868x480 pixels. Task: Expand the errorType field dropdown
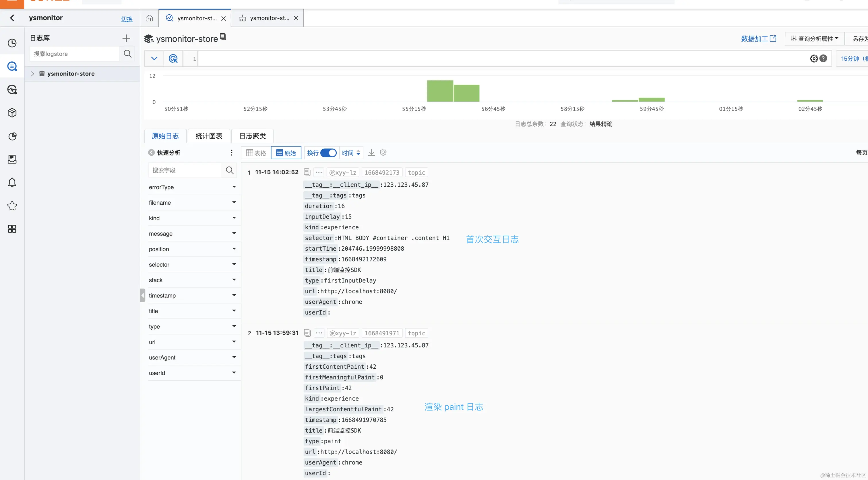(x=234, y=187)
